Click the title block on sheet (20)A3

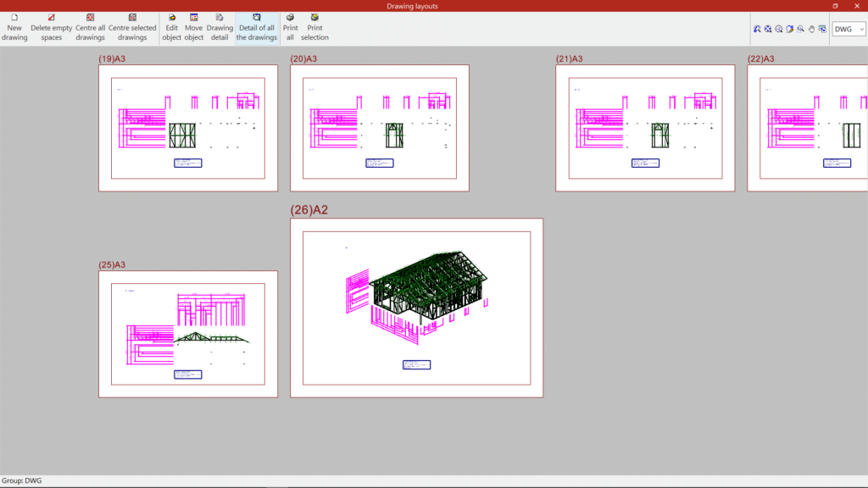click(x=379, y=163)
